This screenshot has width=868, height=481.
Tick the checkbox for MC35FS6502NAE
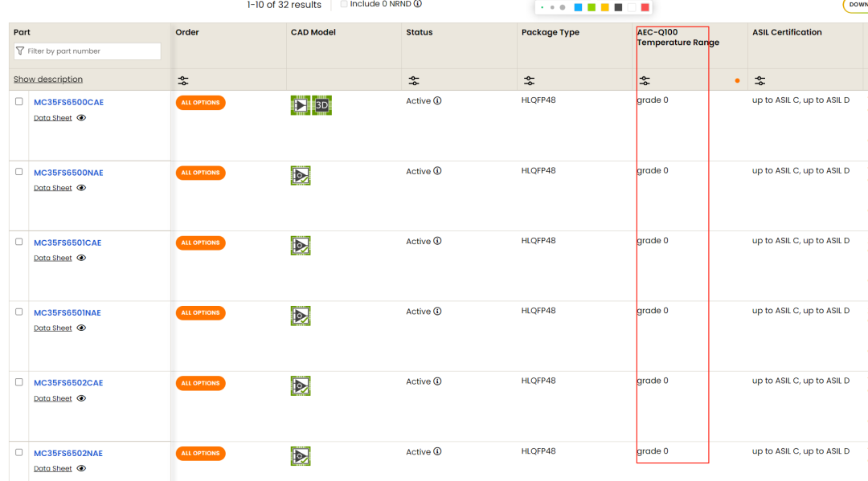point(18,453)
